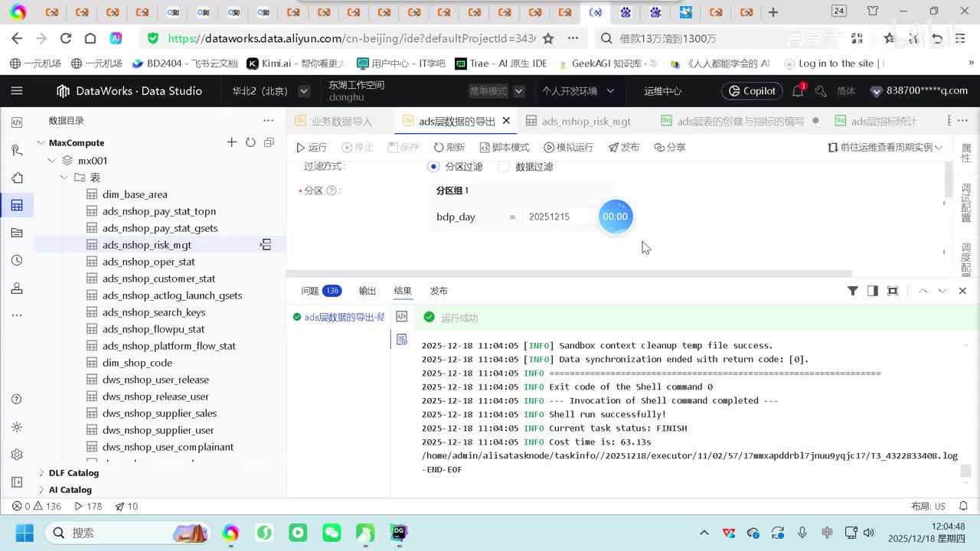
Task: Click the 刷新 refresh button
Action: [449, 147]
